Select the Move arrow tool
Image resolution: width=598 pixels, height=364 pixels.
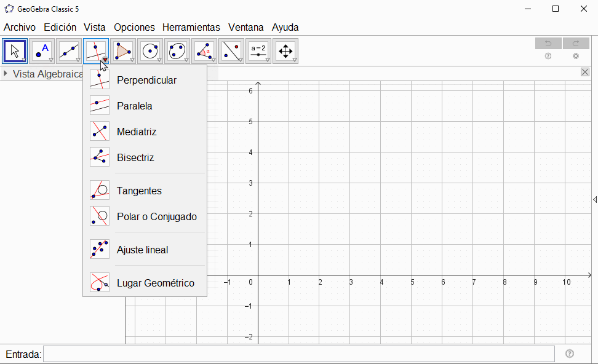pyautogui.click(x=15, y=51)
